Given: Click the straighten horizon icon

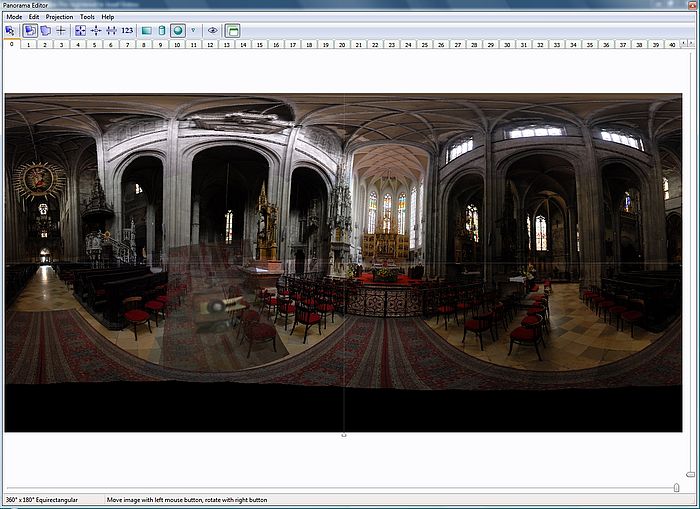Looking at the screenshot, I should click(x=111, y=31).
